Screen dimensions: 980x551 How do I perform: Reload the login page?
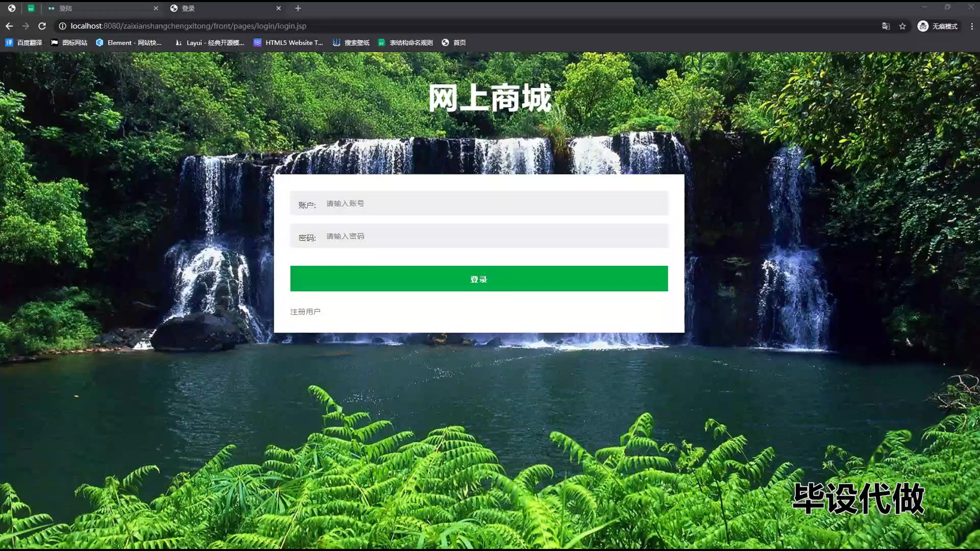coord(42,26)
